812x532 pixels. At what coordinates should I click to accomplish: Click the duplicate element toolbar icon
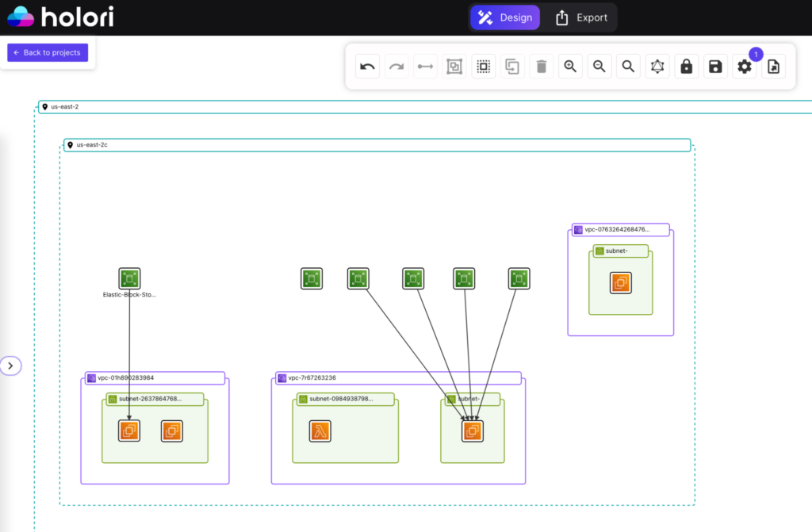512,66
